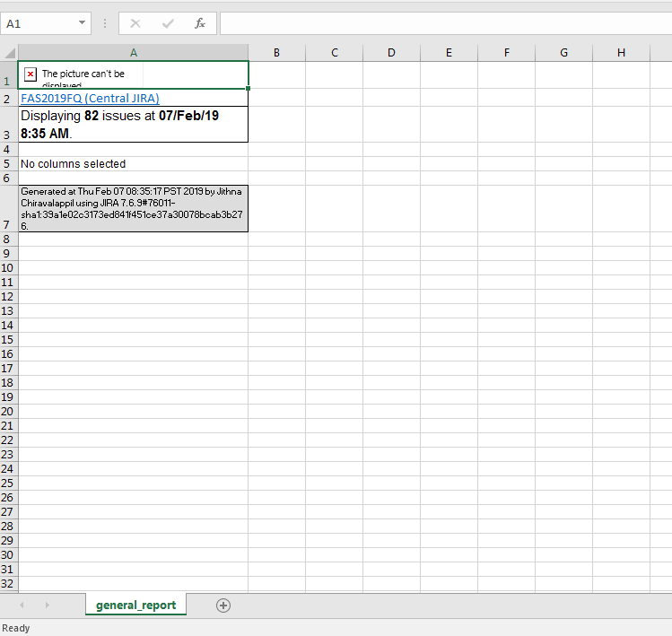Image resolution: width=672 pixels, height=636 pixels.
Task: Select column E header
Action: [x=449, y=52]
